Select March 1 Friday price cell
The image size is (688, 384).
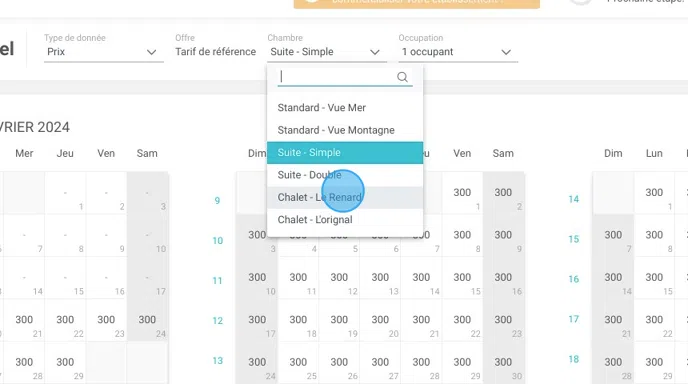462,193
